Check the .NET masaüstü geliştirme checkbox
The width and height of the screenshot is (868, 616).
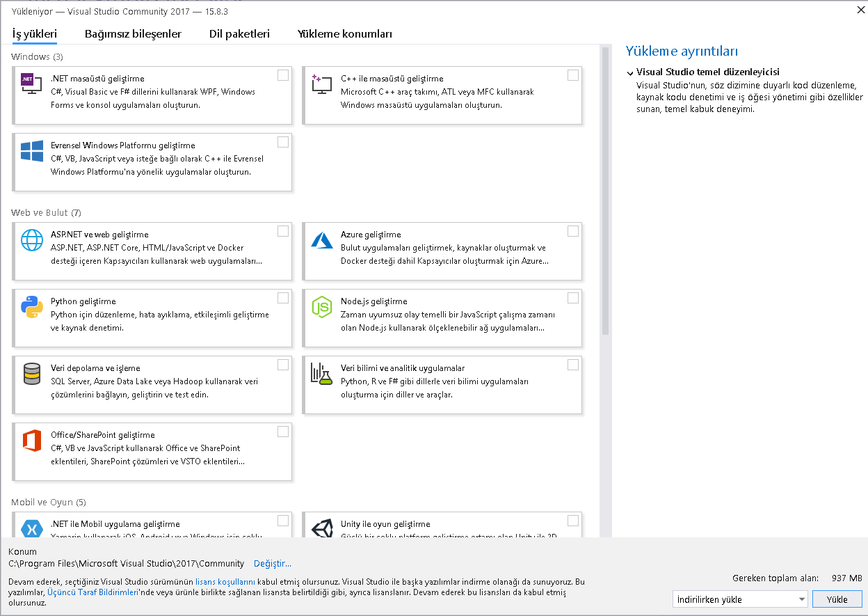coord(283,75)
